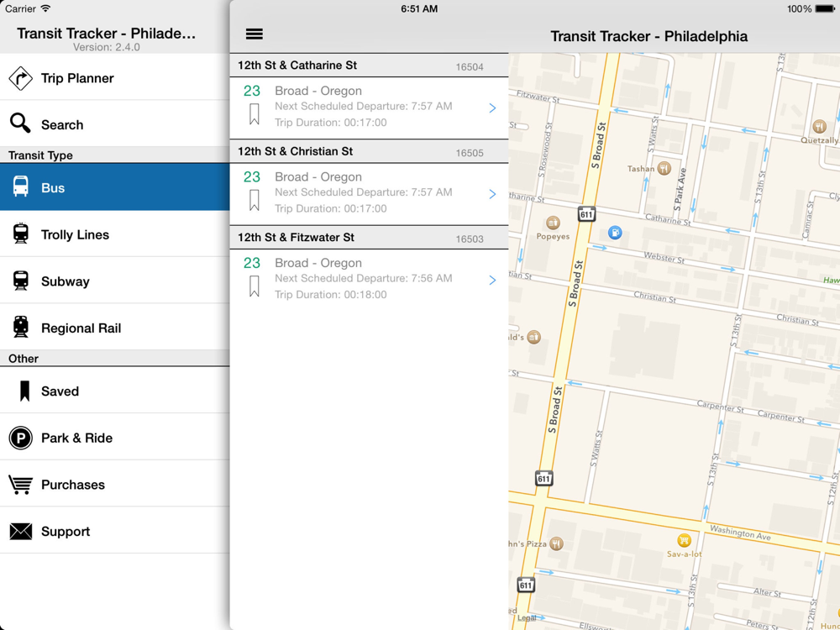Click the Regional Rail locomotive icon
Viewport: 840px width, 630px height.
pyautogui.click(x=20, y=327)
